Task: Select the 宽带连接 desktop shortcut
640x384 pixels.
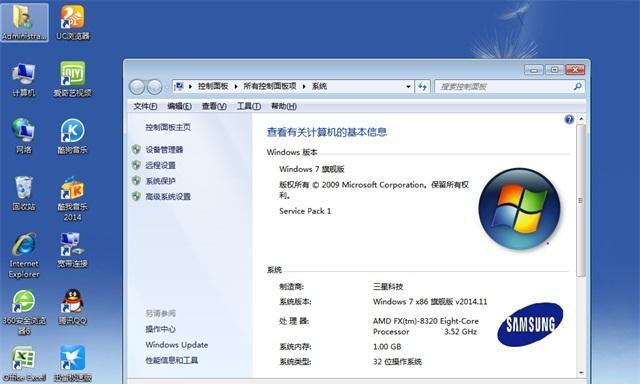Action: (x=73, y=250)
